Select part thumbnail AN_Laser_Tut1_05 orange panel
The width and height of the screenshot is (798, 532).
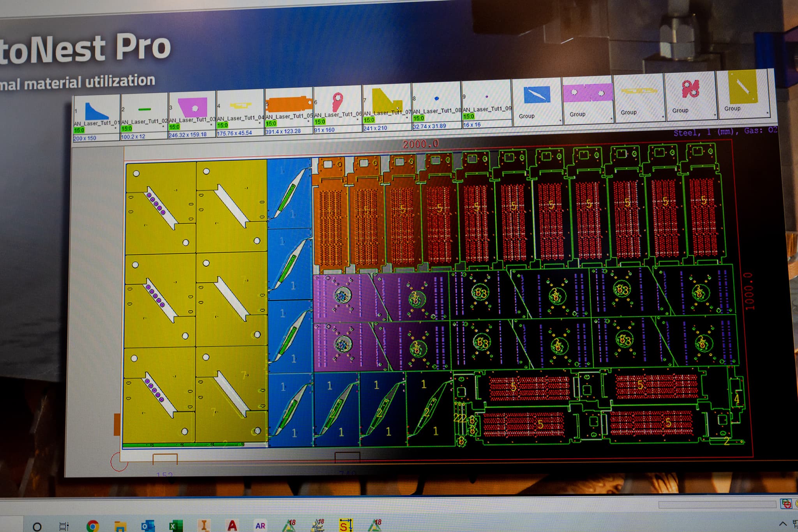pos(289,104)
